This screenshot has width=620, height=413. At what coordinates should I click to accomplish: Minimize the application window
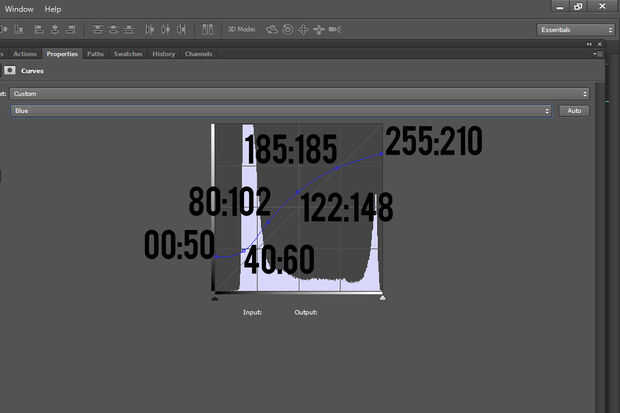560,6
